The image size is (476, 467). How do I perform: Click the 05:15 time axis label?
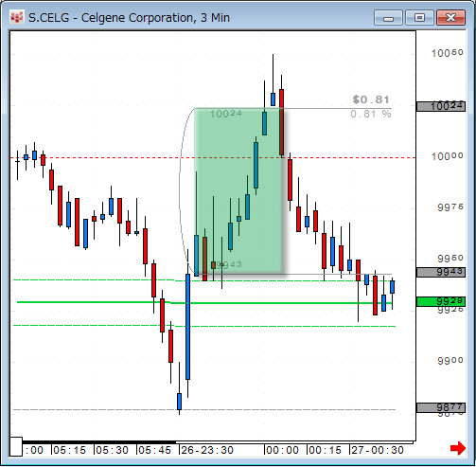point(69,450)
